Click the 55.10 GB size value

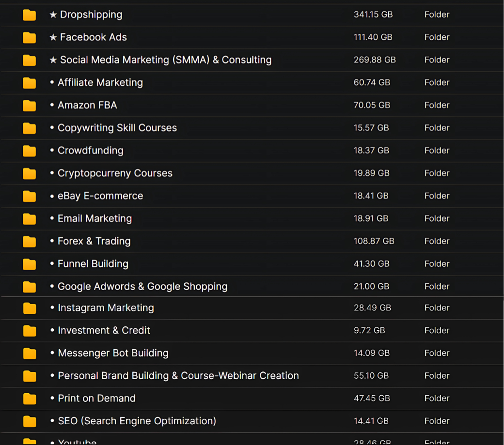tap(371, 376)
